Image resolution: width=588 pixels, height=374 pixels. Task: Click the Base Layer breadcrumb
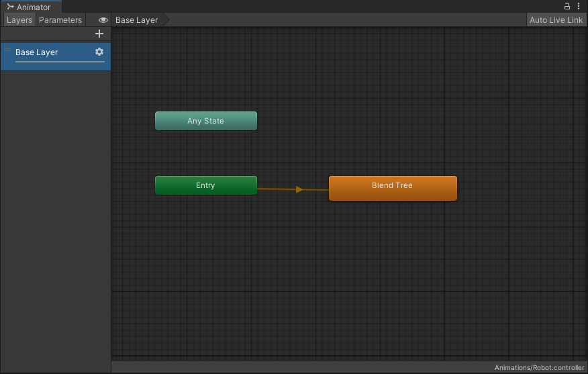(x=136, y=20)
